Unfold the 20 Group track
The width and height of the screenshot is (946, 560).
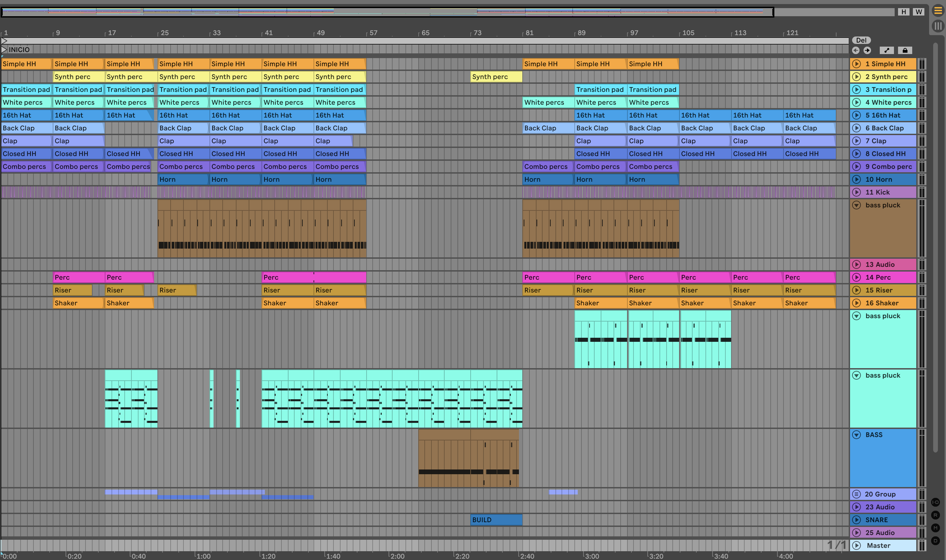tap(856, 494)
